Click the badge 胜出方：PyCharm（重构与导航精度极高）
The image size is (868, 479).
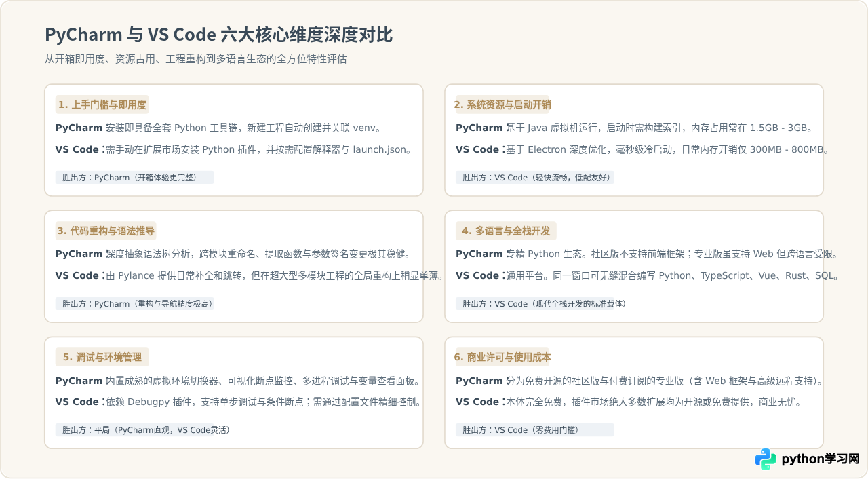[x=135, y=304]
